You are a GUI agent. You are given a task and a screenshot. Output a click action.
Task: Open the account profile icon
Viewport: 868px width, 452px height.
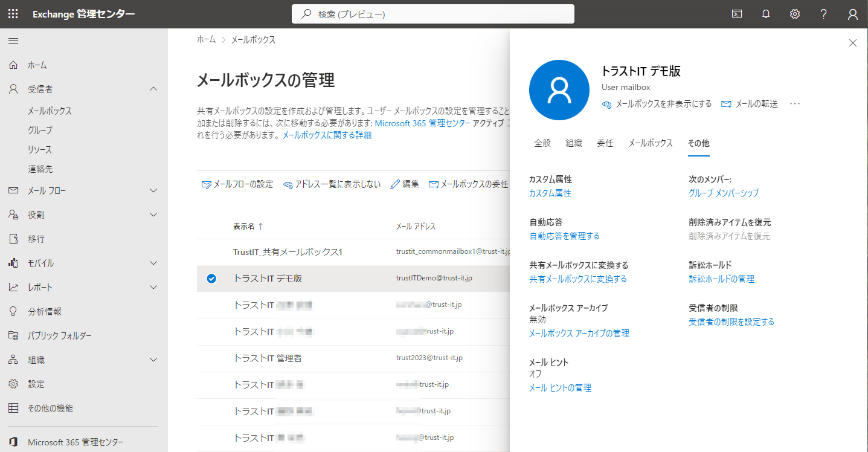tap(853, 14)
